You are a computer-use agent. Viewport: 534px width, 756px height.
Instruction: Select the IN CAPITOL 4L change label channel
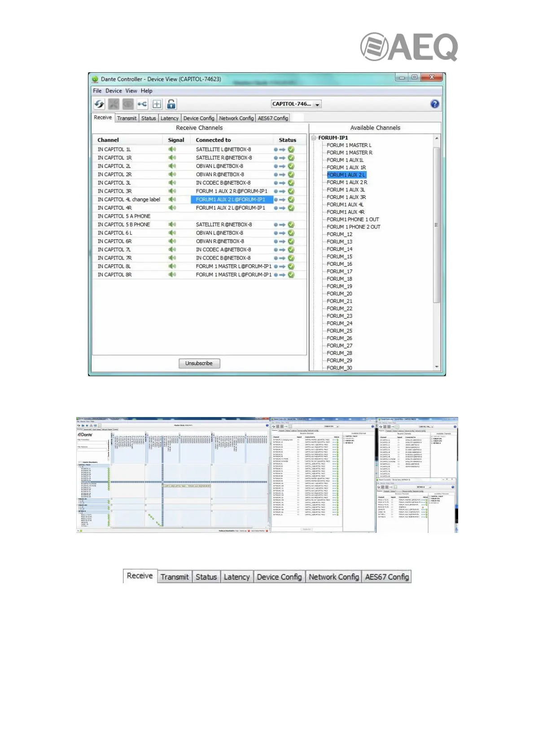[129, 200]
